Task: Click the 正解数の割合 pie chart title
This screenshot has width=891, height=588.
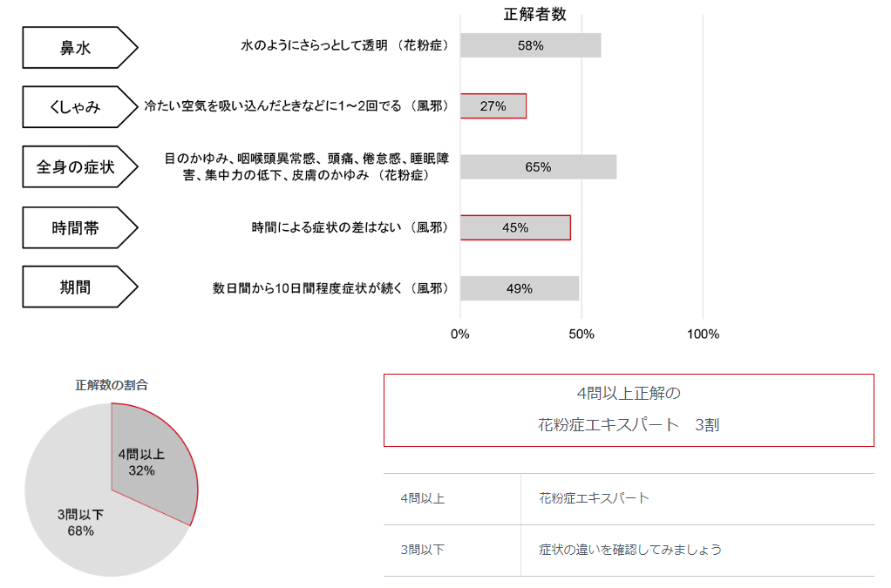Action: [112, 385]
